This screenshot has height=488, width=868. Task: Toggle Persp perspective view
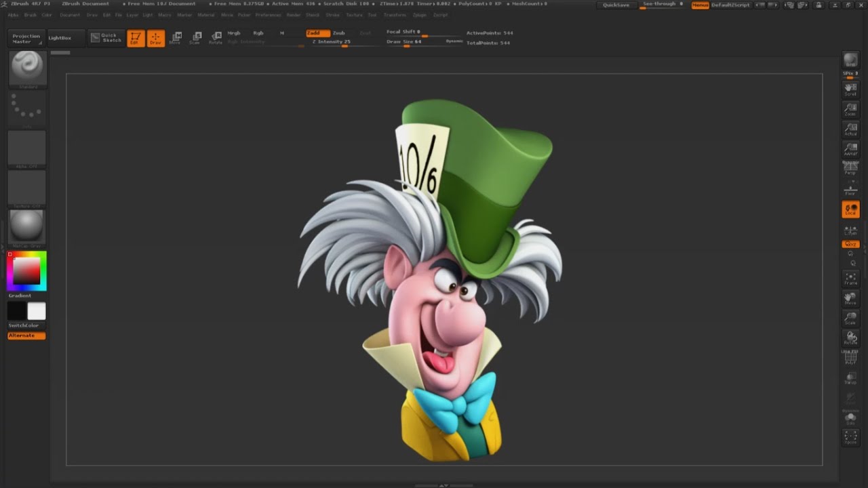850,168
